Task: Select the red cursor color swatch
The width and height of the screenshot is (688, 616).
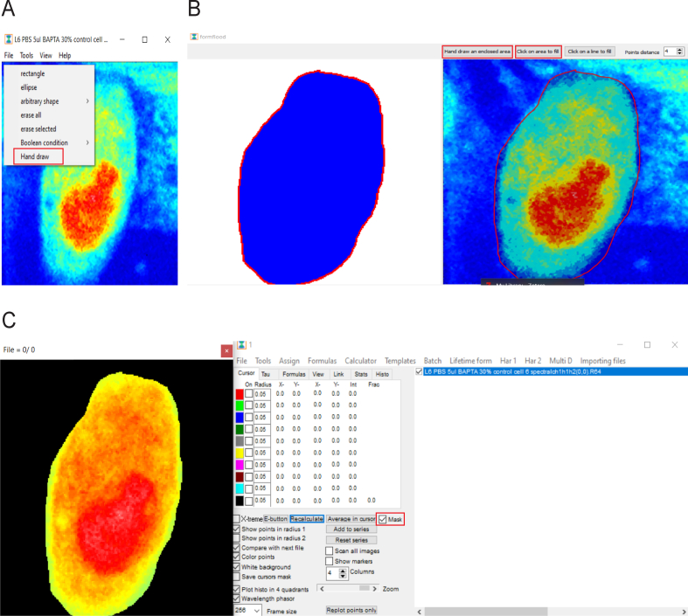Action: (240, 394)
